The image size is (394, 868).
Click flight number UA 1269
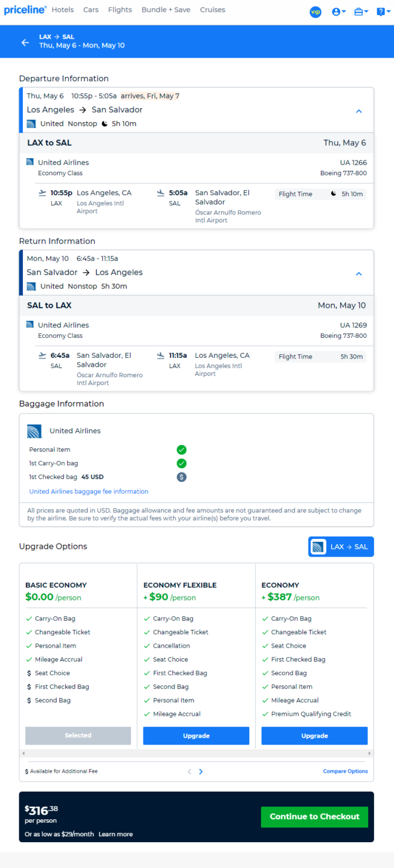pos(353,325)
